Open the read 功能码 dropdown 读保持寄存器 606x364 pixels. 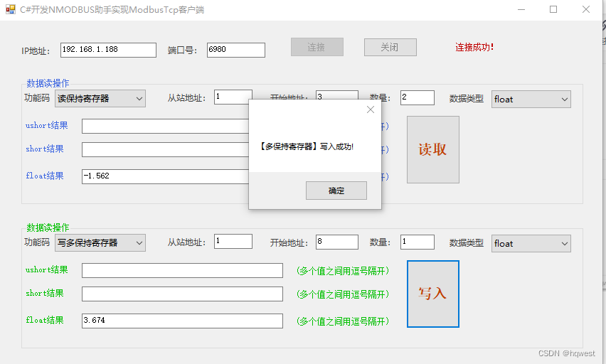tap(100, 99)
